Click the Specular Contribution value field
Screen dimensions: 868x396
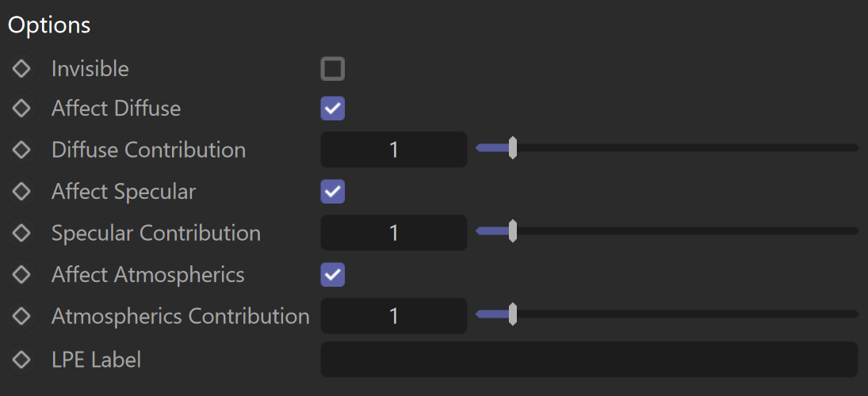click(394, 232)
